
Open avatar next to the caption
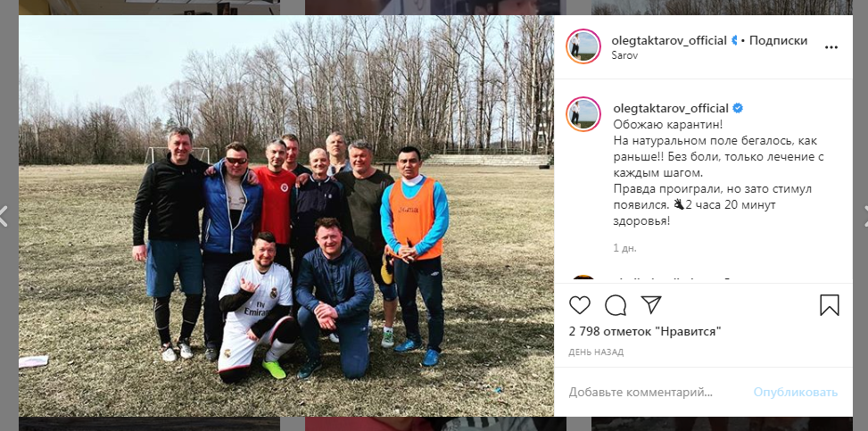pyautogui.click(x=583, y=114)
